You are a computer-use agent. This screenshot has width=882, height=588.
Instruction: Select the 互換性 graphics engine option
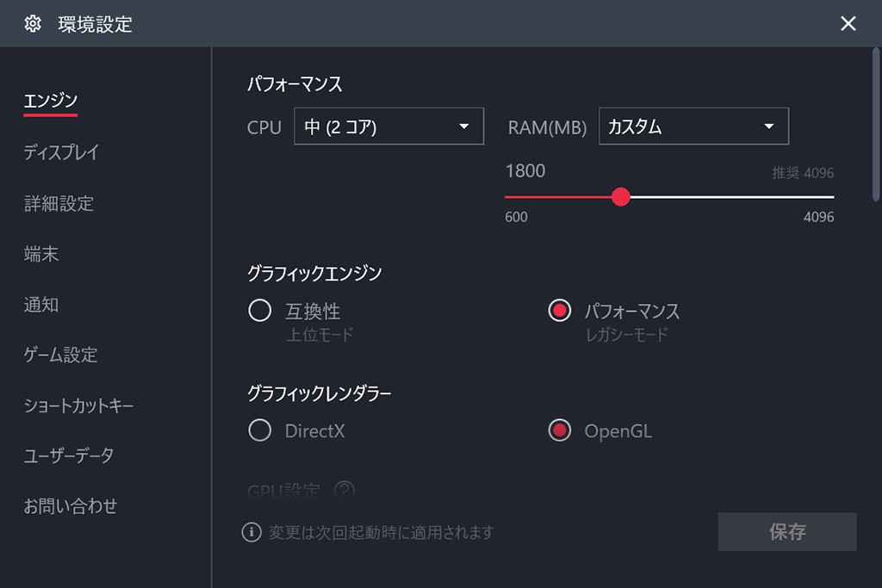click(260, 311)
